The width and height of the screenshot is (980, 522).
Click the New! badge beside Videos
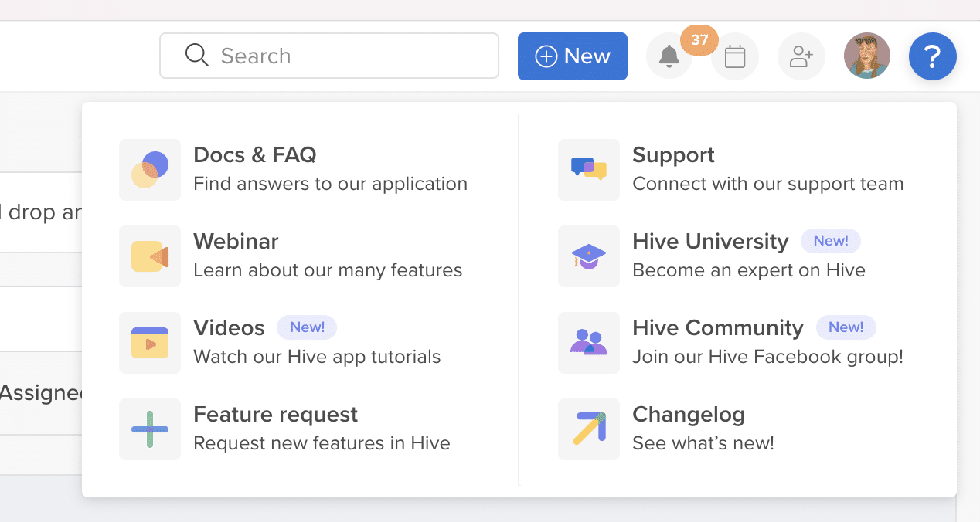point(307,327)
